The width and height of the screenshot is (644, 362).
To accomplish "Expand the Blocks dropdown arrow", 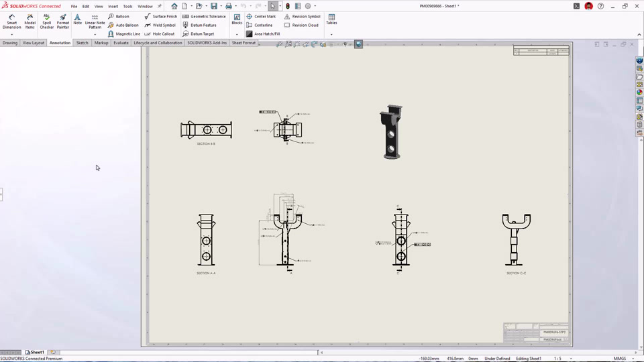I will pyautogui.click(x=237, y=34).
